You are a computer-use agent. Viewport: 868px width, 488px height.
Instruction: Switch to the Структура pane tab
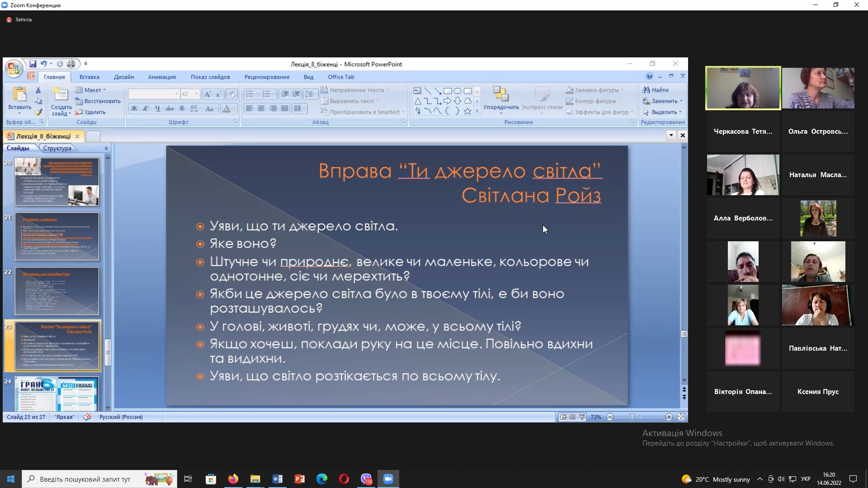[x=57, y=148]
